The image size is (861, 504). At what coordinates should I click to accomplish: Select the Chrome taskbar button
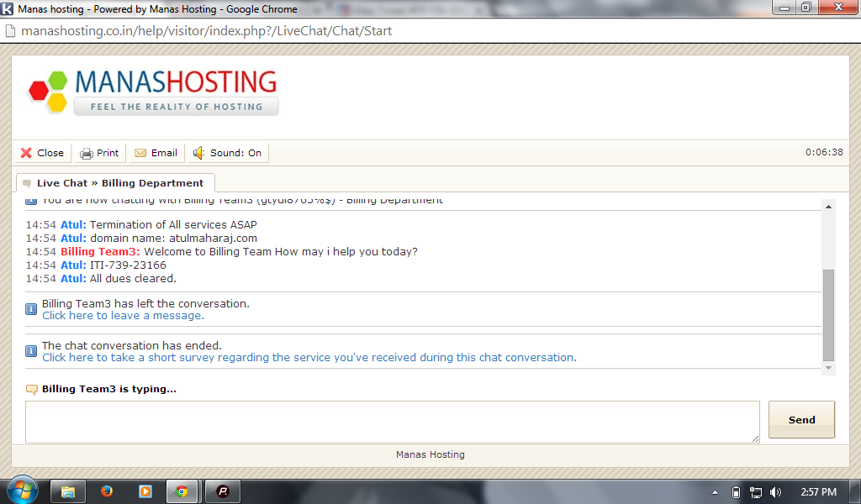(x=182, y=491)
